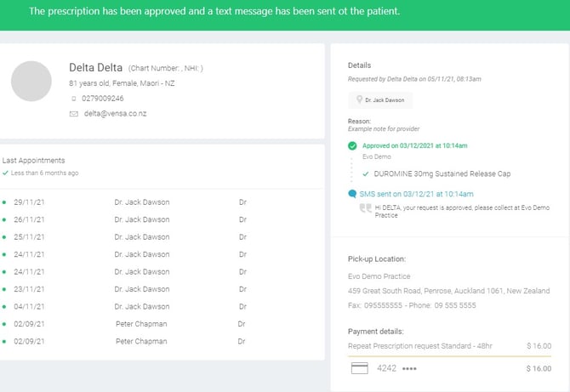Click the envelope icon beside delta@vensa.co.nz
This screenshot has height=392, width=570.
[74, 114]
